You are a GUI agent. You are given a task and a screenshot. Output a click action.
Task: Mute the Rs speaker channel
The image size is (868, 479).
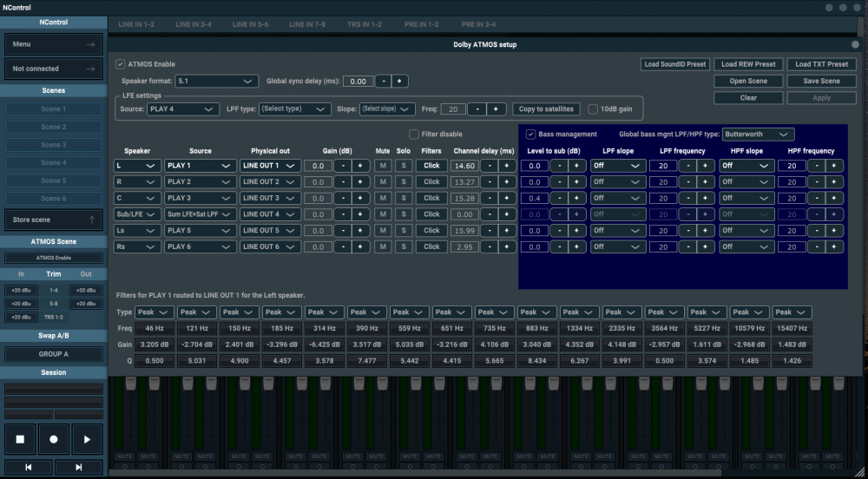pos(383,246)
